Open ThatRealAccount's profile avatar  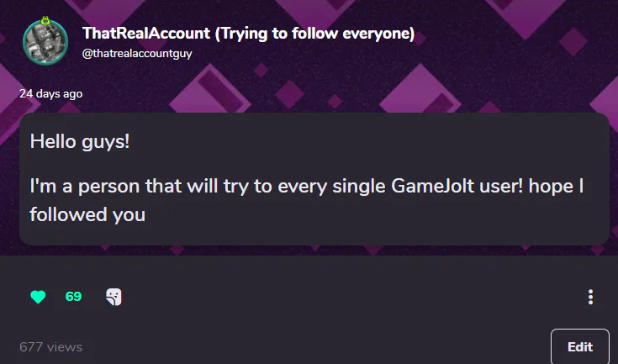tap(45, 44)
